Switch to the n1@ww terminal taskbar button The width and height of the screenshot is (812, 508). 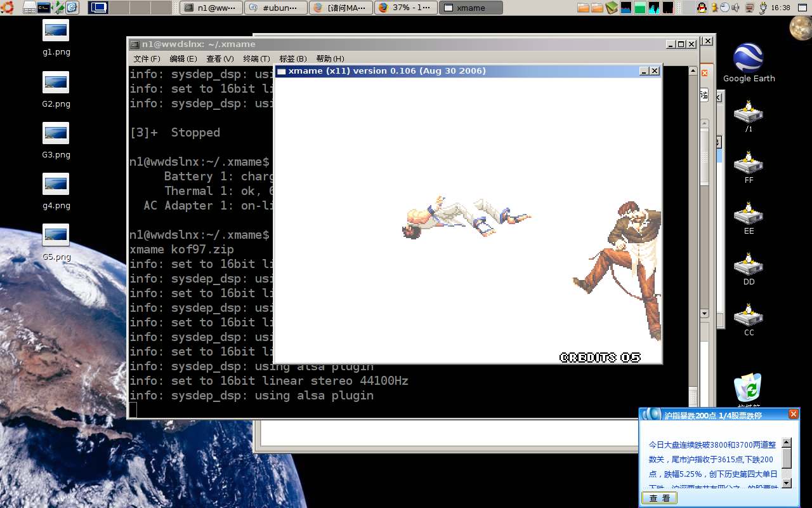212,8
